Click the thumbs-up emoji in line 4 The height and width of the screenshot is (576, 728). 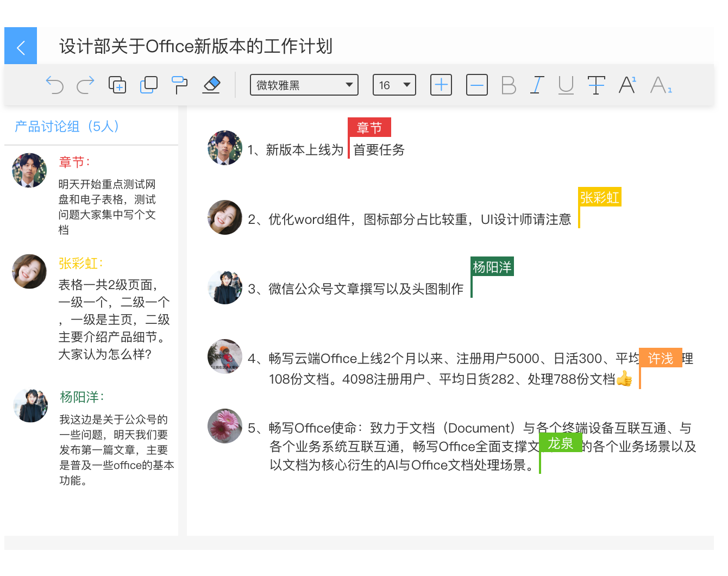(x=624, y=378)
